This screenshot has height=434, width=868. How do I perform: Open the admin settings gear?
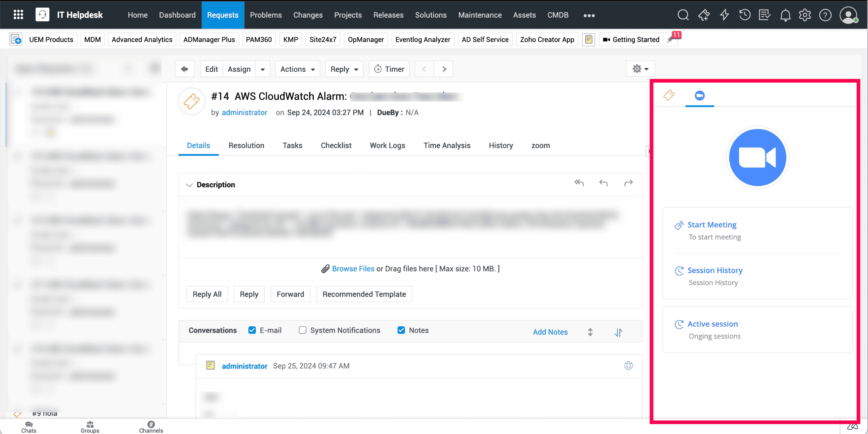(805, 15)
